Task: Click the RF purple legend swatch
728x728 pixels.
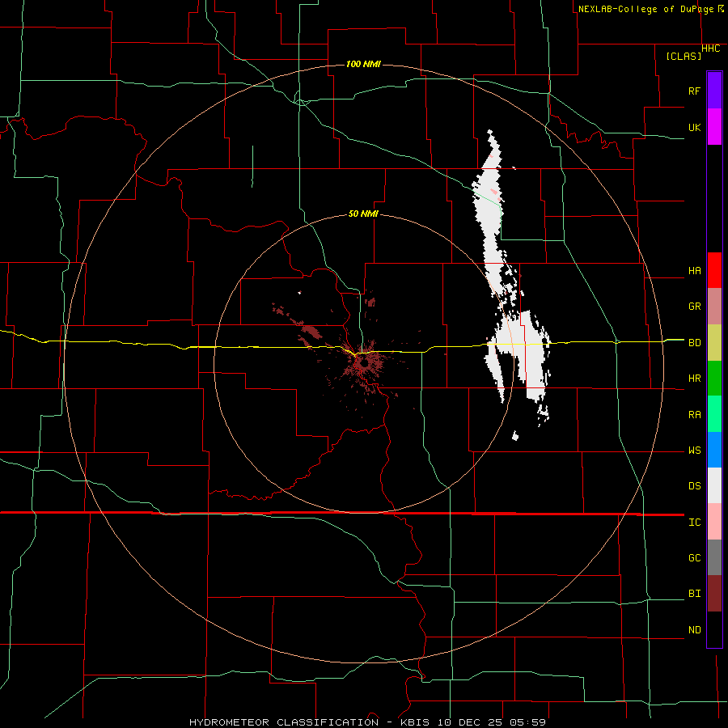Action: pyautogui.click(x=714, y=91)
